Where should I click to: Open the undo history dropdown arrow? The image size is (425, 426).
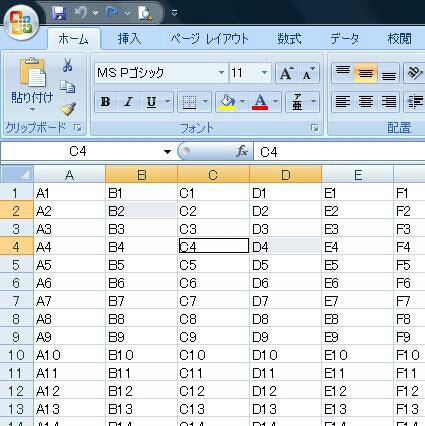pos(95,13)
